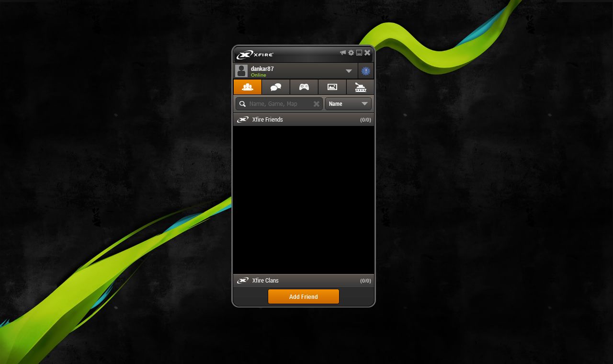Open the Chats panel via speech bubbles icon
613x364 pixels.
pyautogui.click(x=275, y=87)
